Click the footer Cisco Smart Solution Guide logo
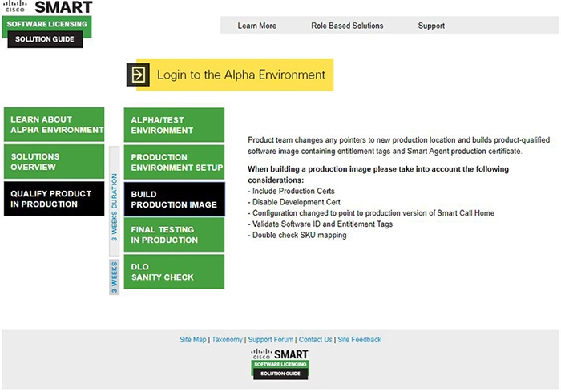Image resolution: width=561 pixels, height=392 pixels. 280,364
